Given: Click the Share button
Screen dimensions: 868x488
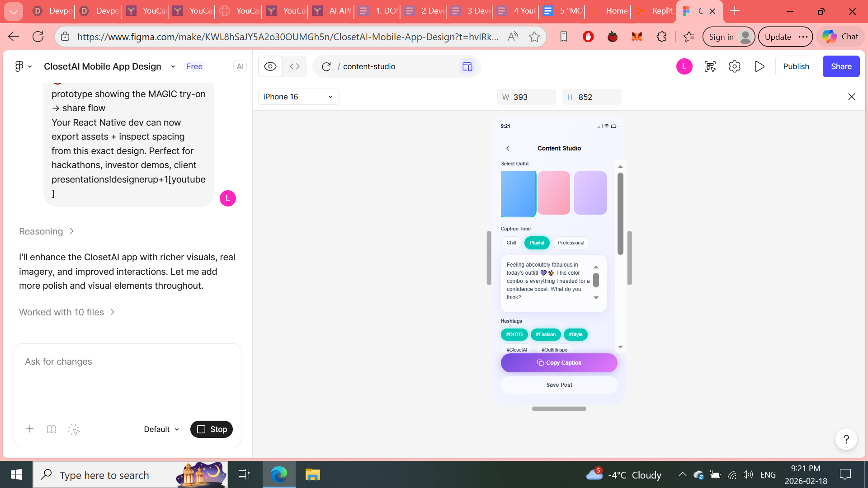Looking at the screenshot, I should [x=841, y=66].
